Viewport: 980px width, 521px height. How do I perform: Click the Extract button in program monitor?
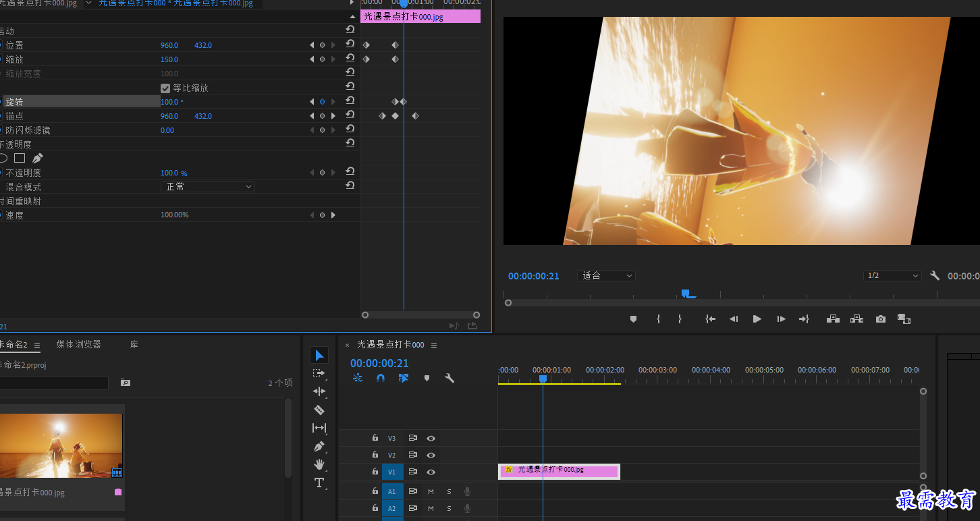856,319
